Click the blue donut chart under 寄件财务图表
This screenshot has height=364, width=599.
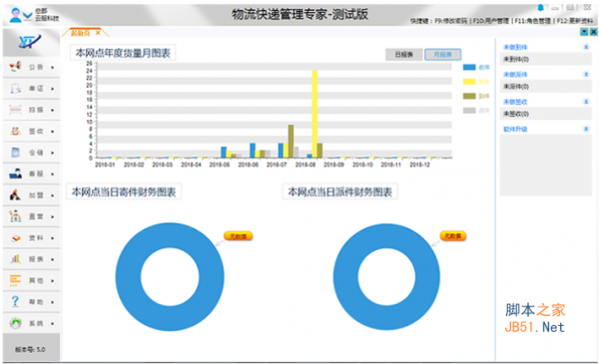click(170, 276)
